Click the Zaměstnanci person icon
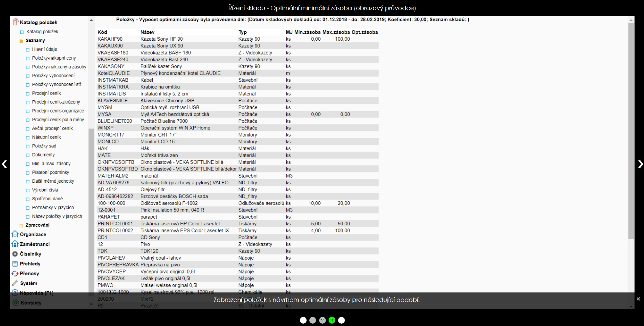This screenshot has height=326, width=644. (x=15, y=244)
